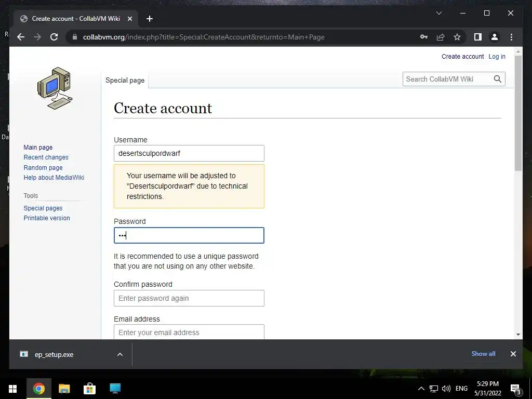
Task: Open the Chrome profile avatar
Action: point(495,37)
